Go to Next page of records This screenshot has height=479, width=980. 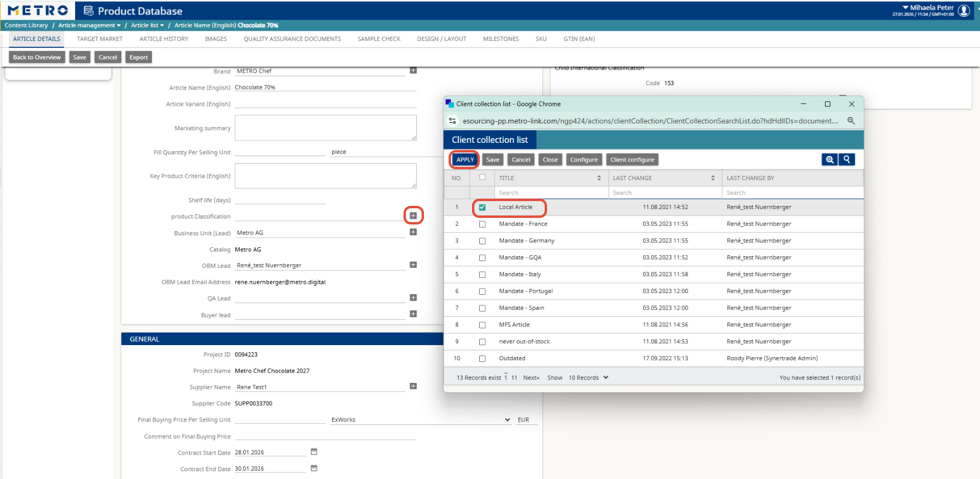point(531,378)
